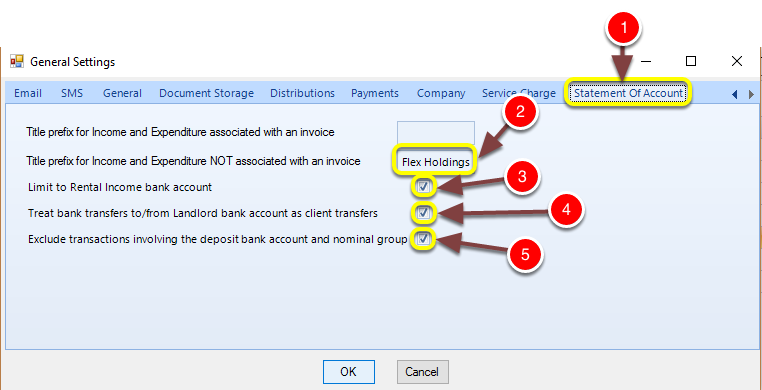The height and width of the screenshot is (390, 762).
Task: Open the Payments tab
Action: [x=375, y=93]
